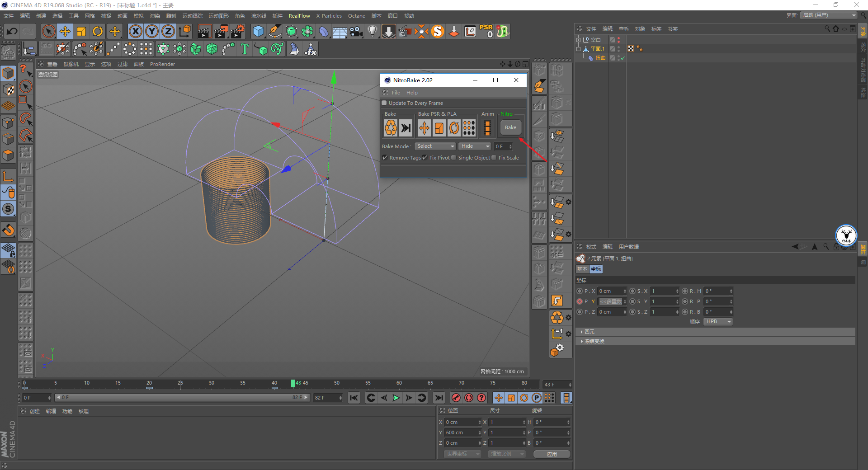Viewport: 868px width, 470px height.
Task: Click the timeline playhead at frame 43
Action: click(x=293, y=384)
